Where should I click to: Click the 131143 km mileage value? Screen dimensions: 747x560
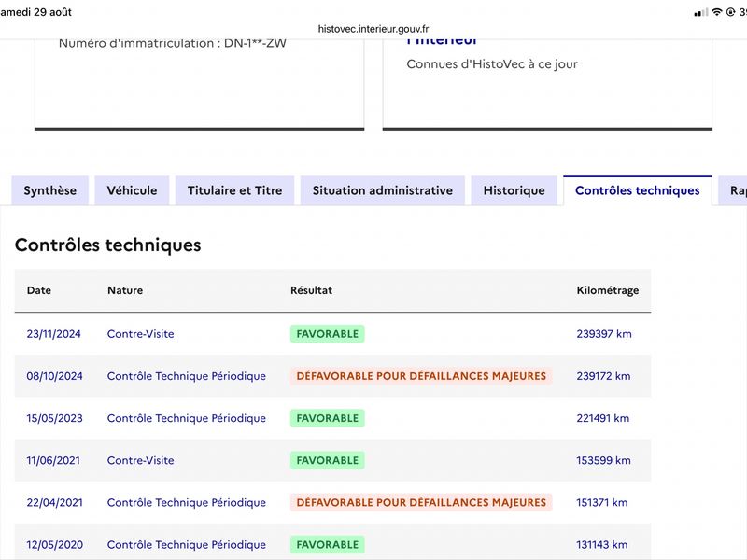(x=602, y=545)
